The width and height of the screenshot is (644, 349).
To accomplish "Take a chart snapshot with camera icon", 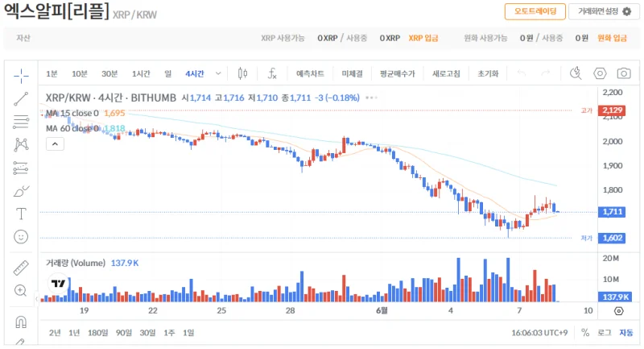I will [624, 73].
